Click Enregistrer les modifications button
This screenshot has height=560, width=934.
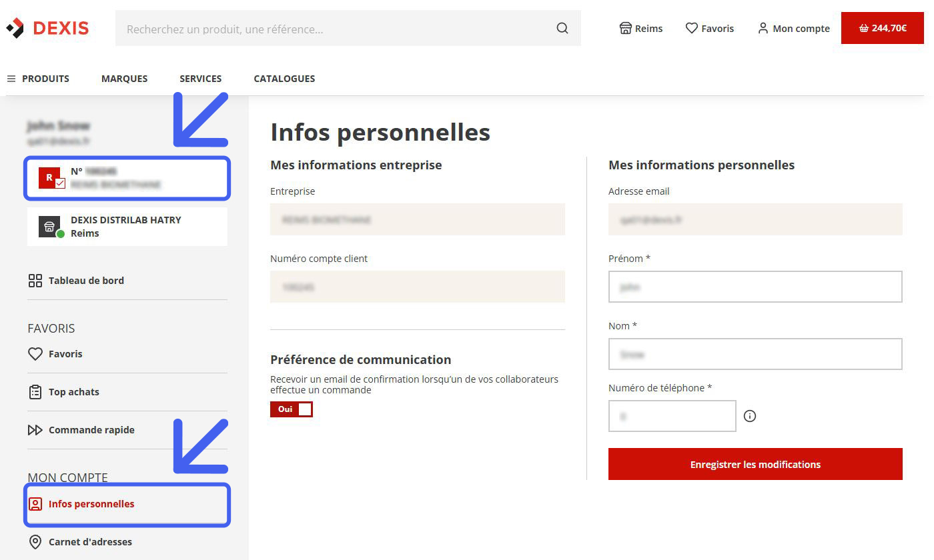coord(755,464)
